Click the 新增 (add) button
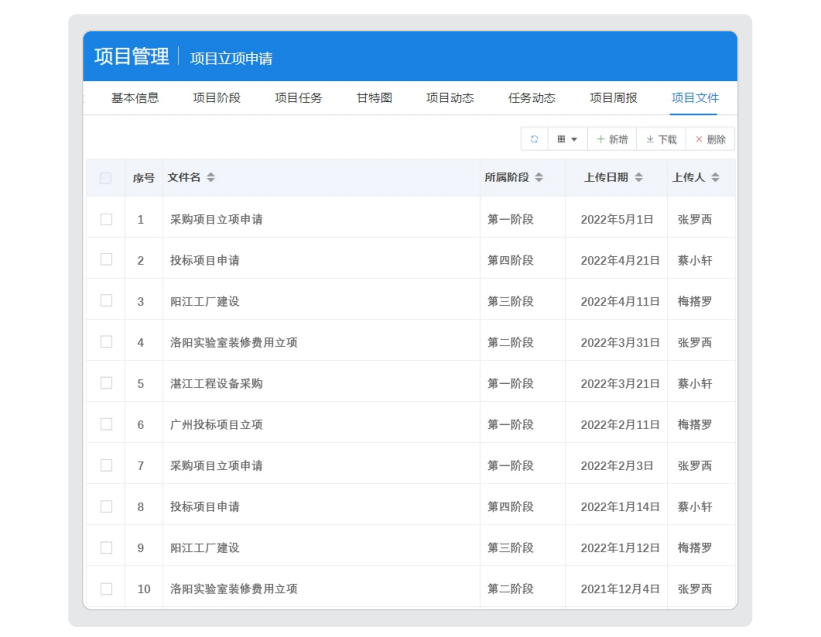821x637 pixels. pyautogui.click(x=612, y=139)
